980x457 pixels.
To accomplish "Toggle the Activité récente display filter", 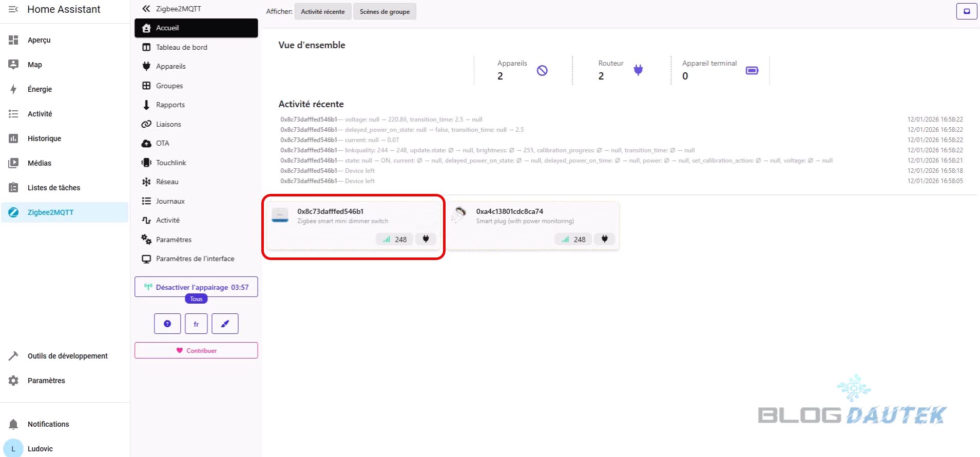I will (323, 11).
